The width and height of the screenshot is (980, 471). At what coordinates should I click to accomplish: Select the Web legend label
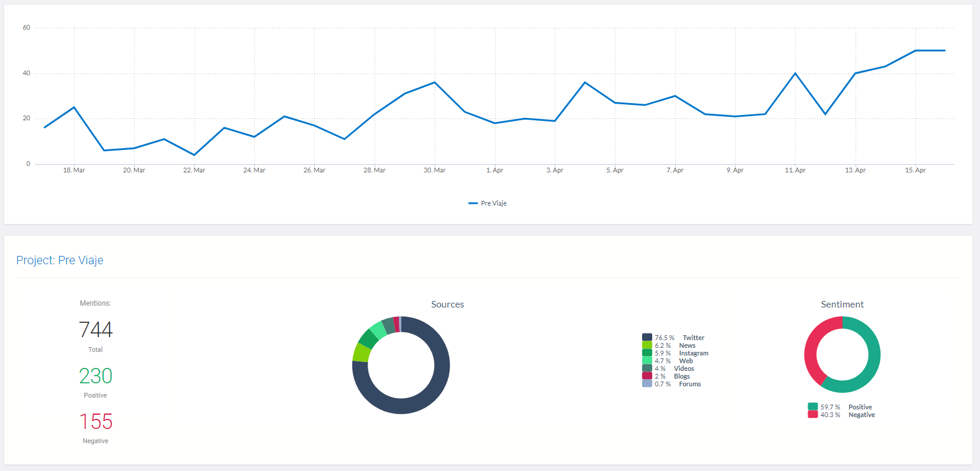coord(686,361)
